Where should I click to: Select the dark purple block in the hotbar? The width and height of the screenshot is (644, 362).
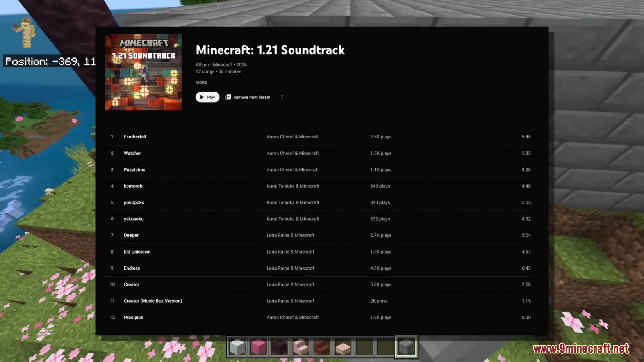(280, 347)
